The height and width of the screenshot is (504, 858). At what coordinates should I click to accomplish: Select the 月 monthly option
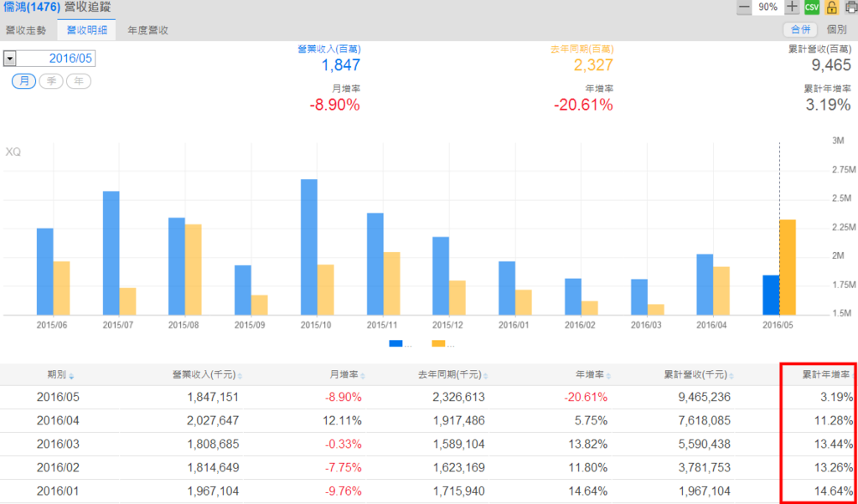pyautogui.click(x=23, y=81)
